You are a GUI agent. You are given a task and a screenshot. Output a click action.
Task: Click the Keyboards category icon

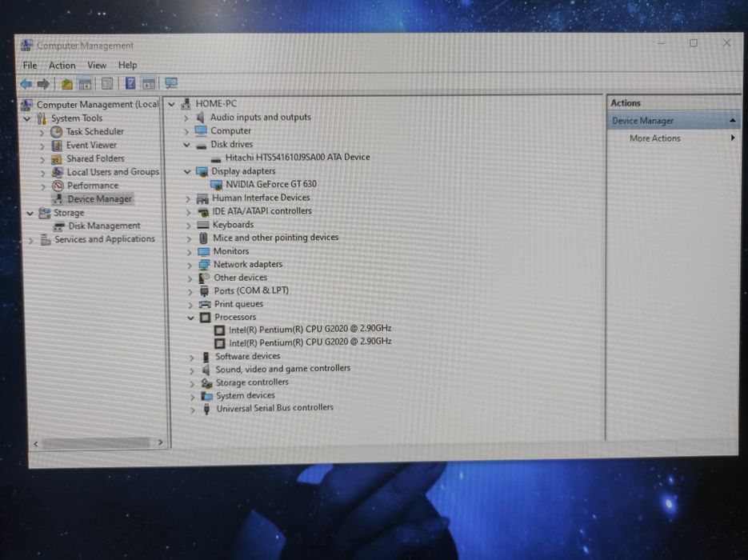click(x=203, y=225)
